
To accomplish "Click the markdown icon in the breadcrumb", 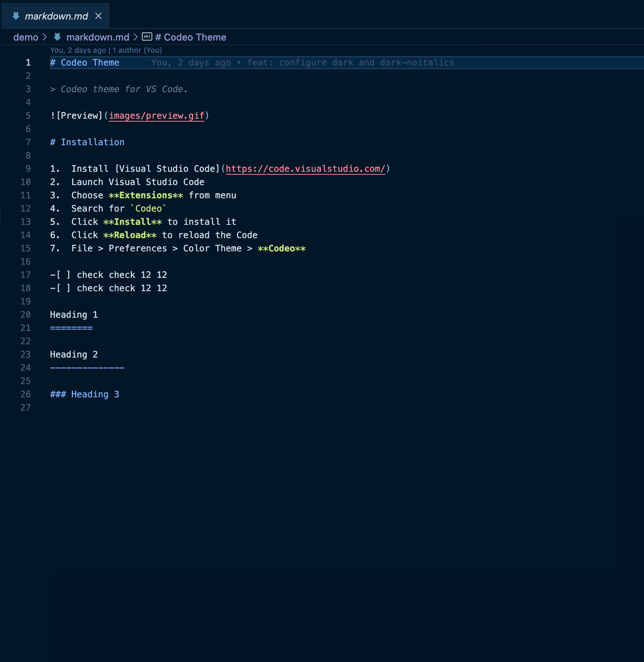I will pos(57,37).
